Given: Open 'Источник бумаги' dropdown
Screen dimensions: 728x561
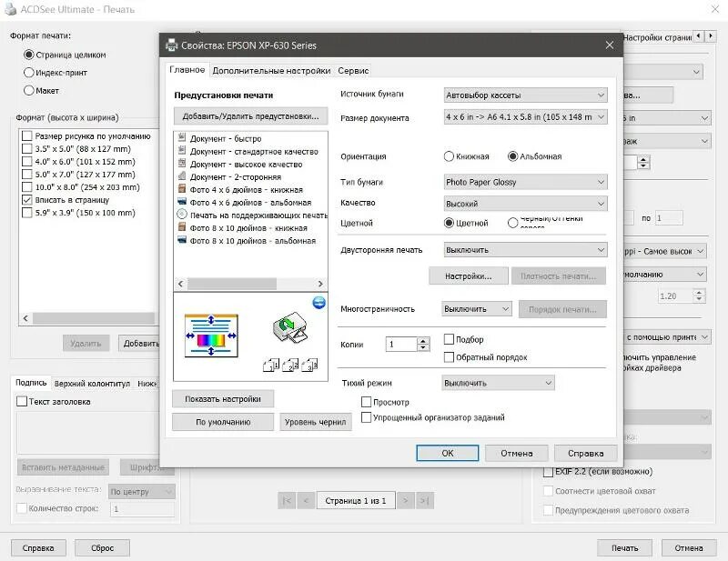Looking at the screenshot, I should point(526,95).
